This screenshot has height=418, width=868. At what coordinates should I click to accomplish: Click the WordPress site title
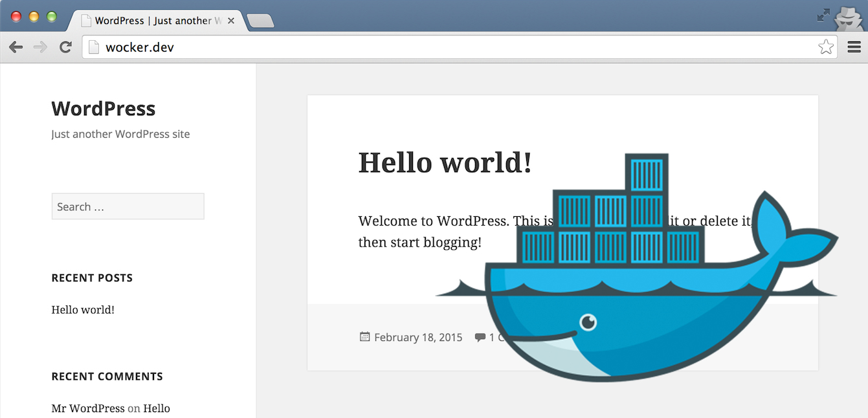103,108
